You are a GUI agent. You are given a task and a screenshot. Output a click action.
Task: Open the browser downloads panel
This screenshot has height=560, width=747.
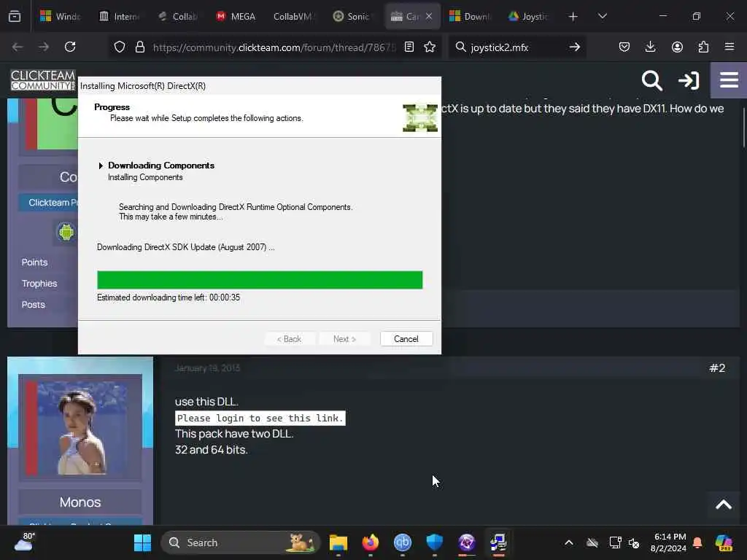pyautogui.click(x=650, y=47)
